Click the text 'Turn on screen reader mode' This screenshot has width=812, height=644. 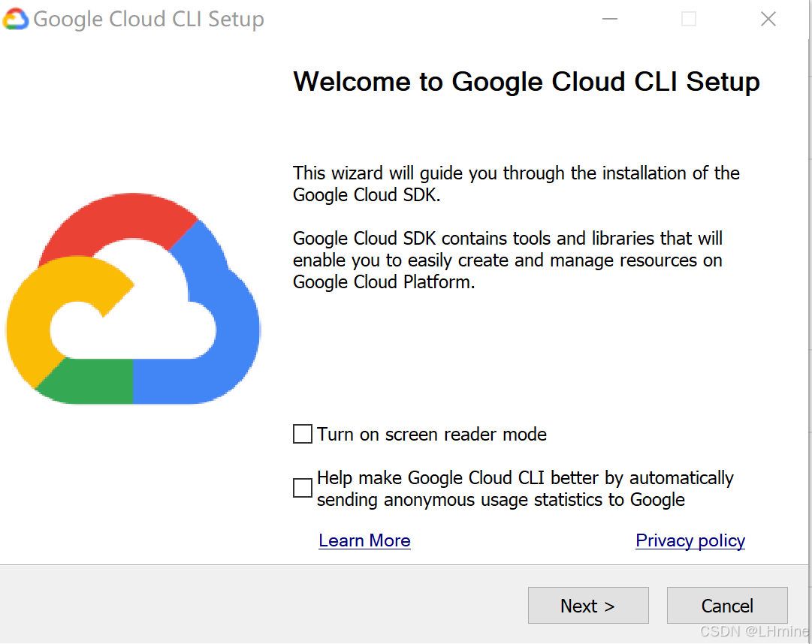pyautogui.click(x=432, y=435)
